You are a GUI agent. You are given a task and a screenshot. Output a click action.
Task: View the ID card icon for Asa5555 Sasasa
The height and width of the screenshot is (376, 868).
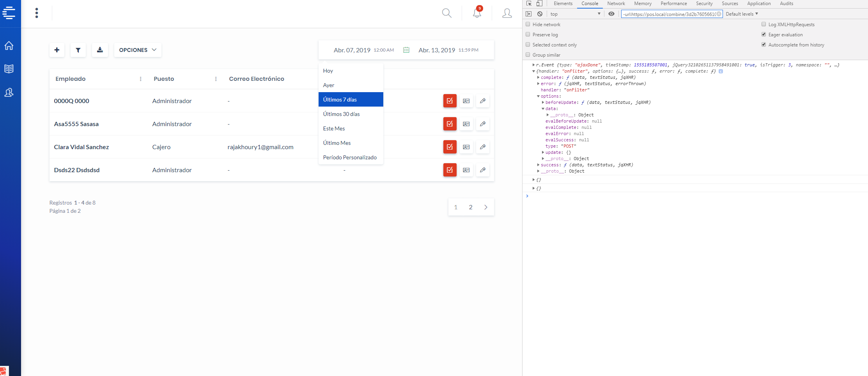click(466, 124)
